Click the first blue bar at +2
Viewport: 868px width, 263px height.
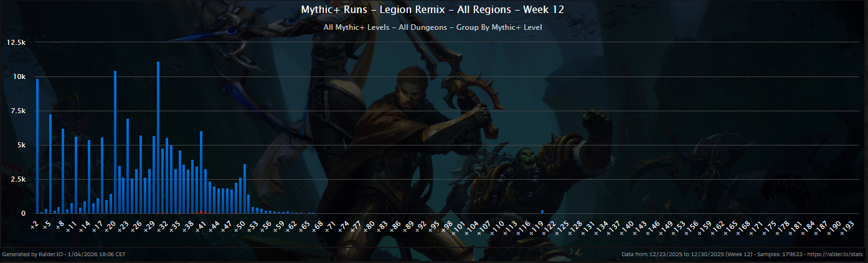tap(37, 146)
